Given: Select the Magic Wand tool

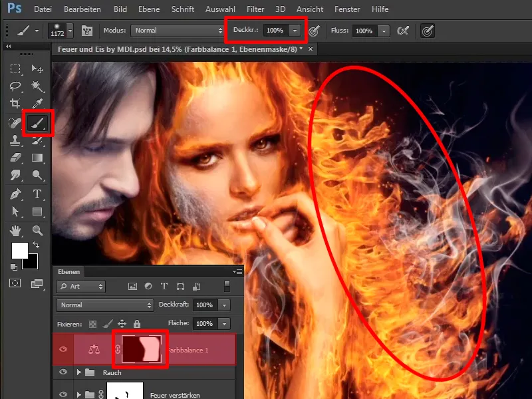Looking at the screenshot, I should click(x=37, y=86).
